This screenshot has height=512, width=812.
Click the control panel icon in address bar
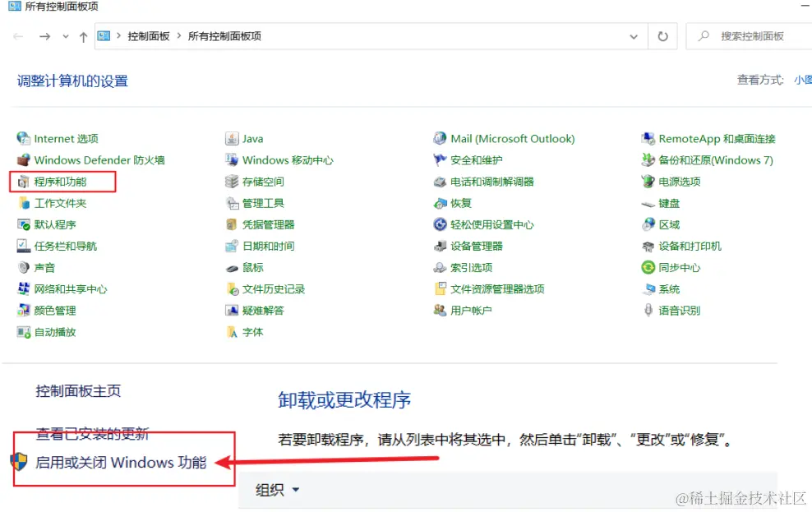coord(104,35)
